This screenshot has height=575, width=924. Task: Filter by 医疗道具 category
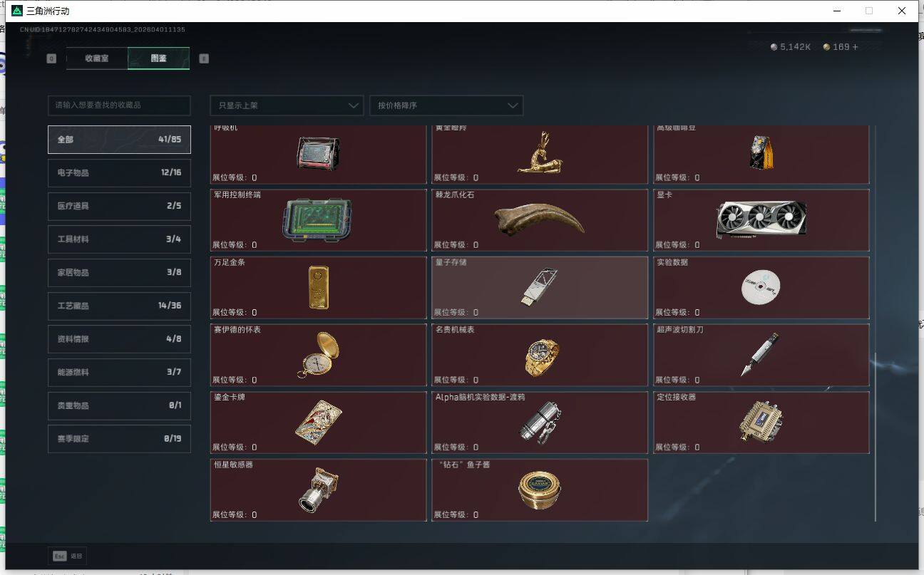(x=119, y=206)
